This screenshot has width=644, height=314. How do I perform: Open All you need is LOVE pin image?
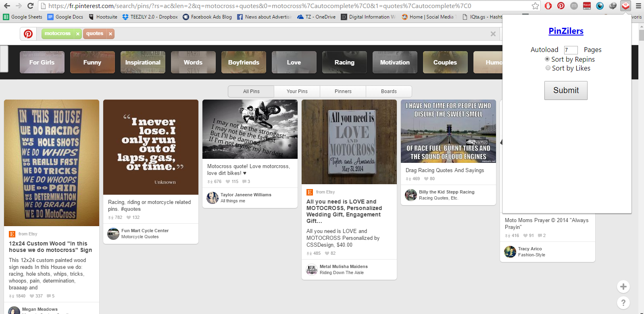coord(349,142)
